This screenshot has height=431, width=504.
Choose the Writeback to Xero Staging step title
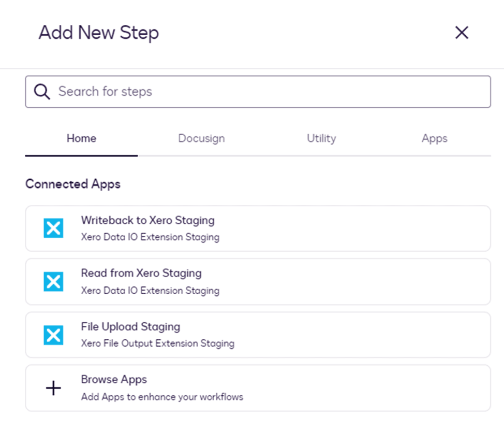point(147,220)
